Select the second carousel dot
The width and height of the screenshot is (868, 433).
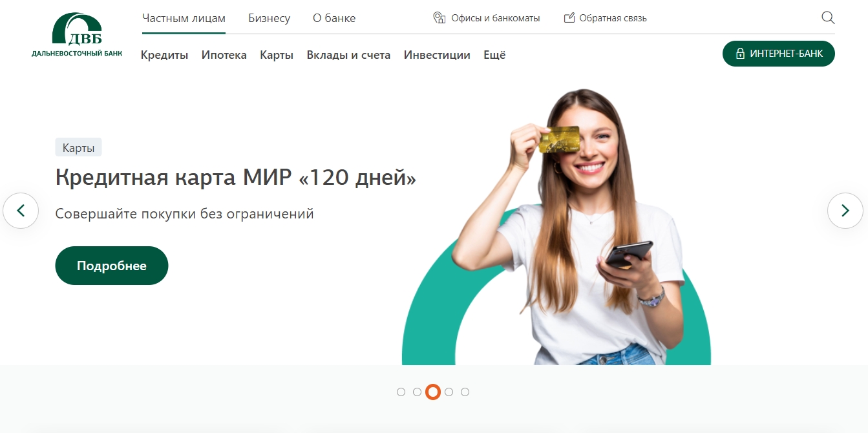point(417,392)
